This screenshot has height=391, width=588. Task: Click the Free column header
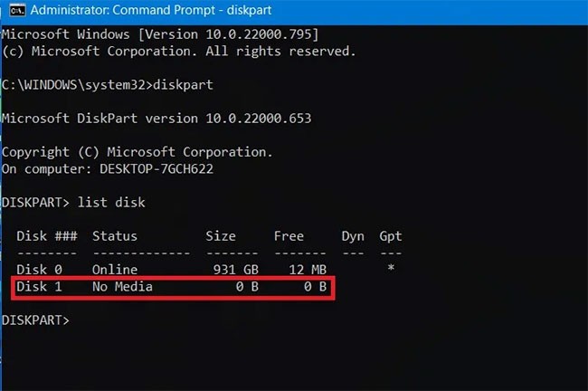point(289,236)
